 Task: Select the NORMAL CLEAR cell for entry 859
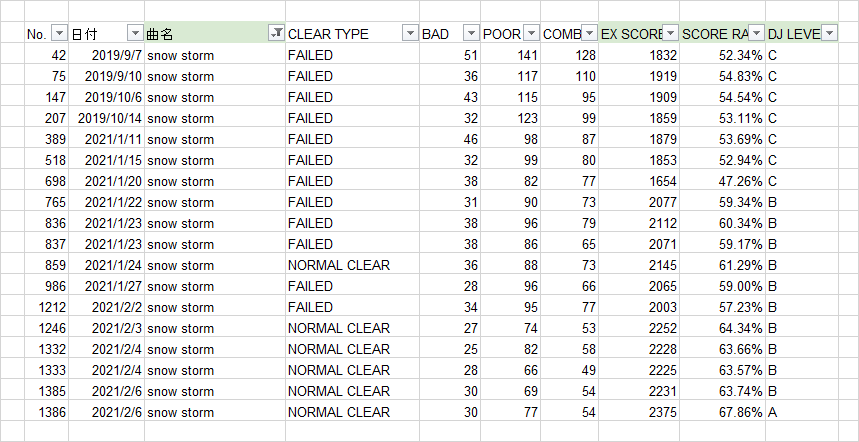click(x=352, y=265)
